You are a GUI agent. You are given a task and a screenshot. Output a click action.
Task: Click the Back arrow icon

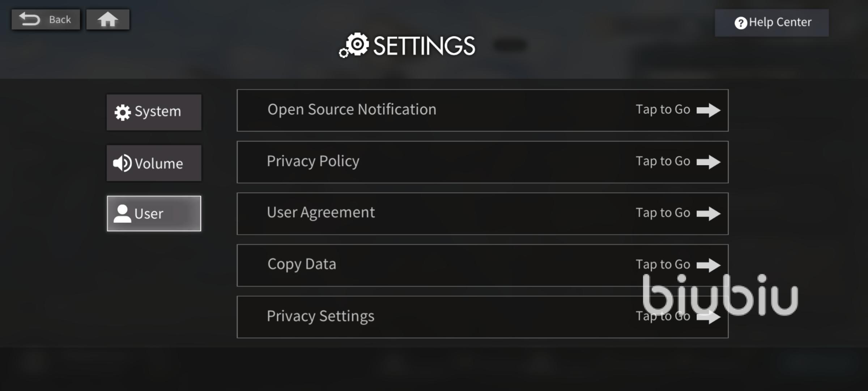(29, 19)
